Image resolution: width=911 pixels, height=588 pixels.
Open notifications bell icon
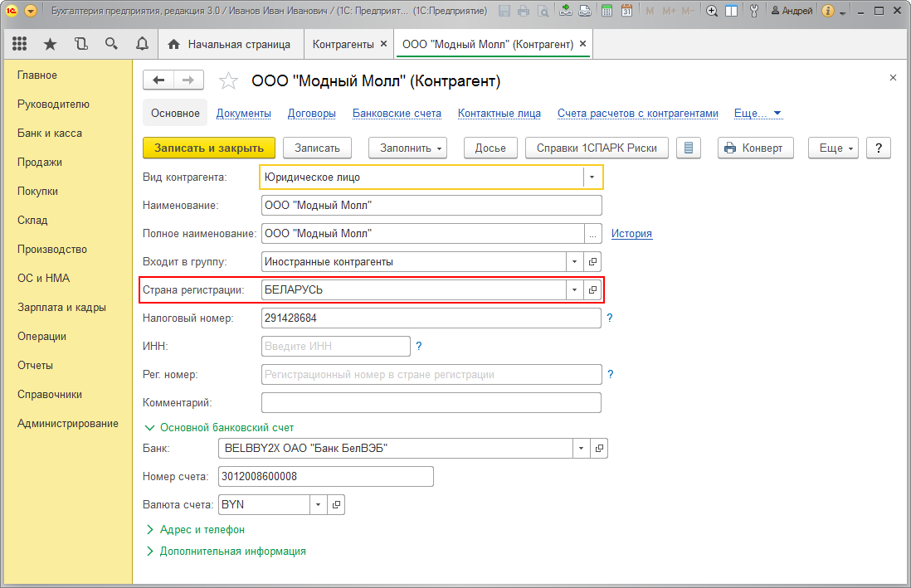[x=142, y=44]
